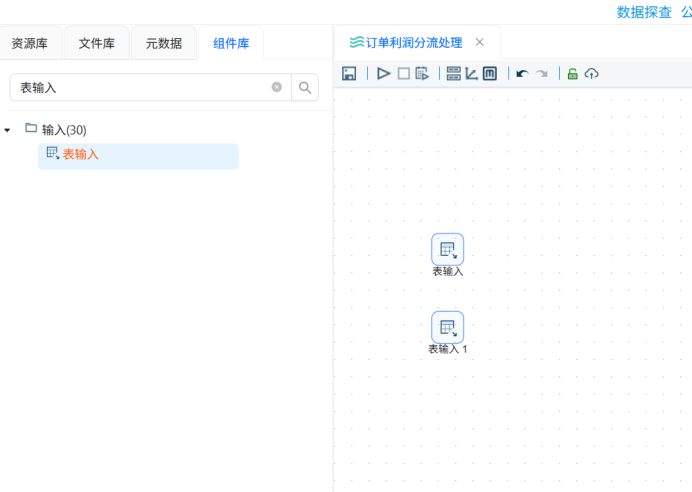Viewport: 692px width, 492px height.
Task: Click the stacked rows layout icon
Action: tap(453, 73)
